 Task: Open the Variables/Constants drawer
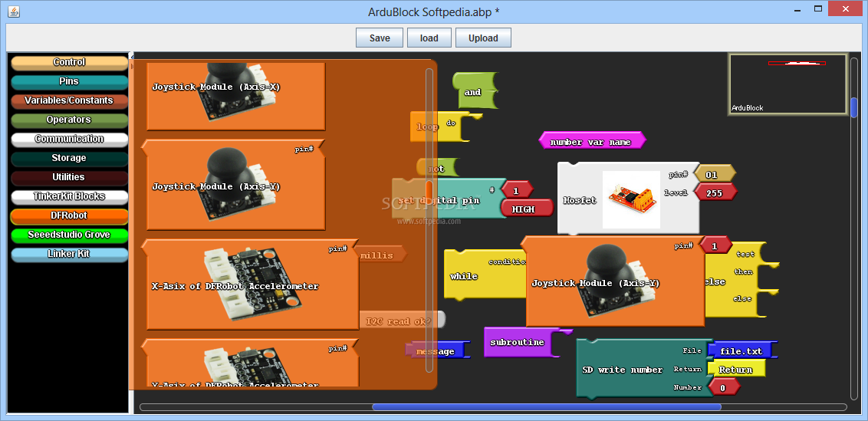coord(69,100)
